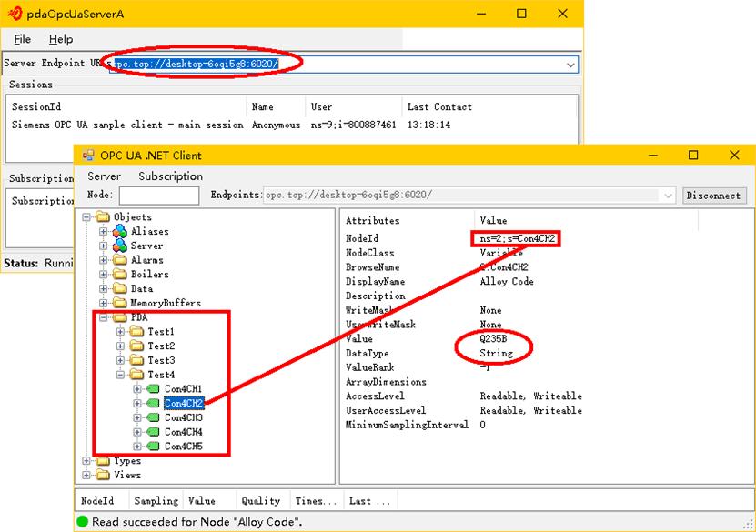The height and width of the screenshot is (532, 756).
Task: Click the Boilers folder icon
Action: [119, 275]
